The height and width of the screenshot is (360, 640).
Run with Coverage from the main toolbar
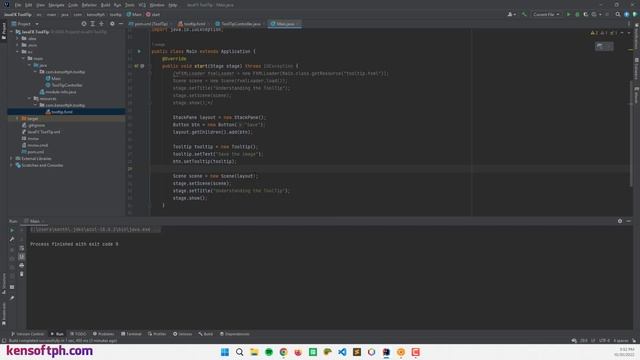[586, 14]
